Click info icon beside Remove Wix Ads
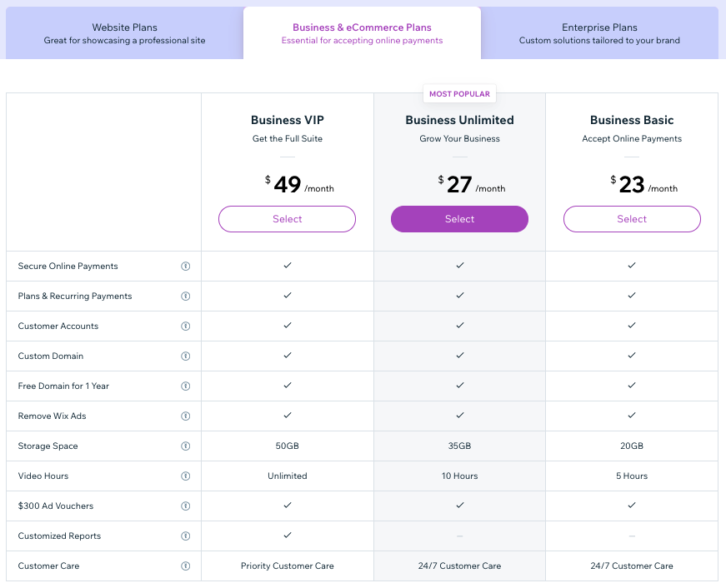This screenshot has height=588, width=726. 186,416
